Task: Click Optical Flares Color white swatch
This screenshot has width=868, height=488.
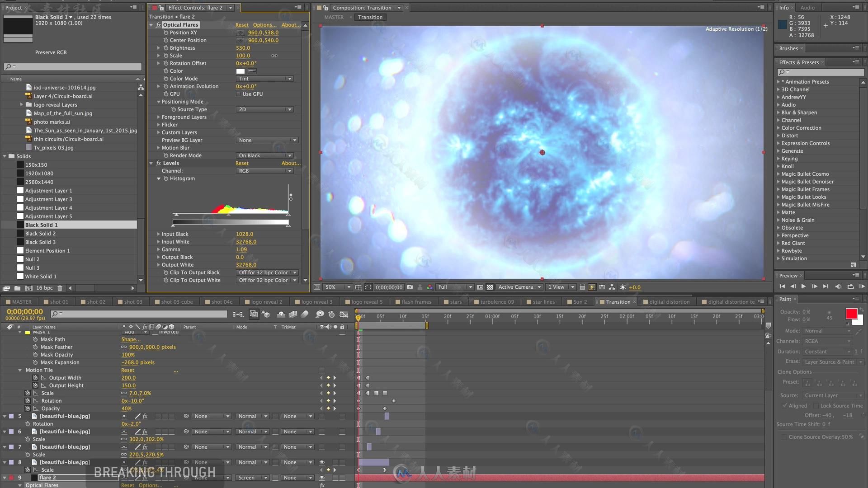Action: (241, 71)
